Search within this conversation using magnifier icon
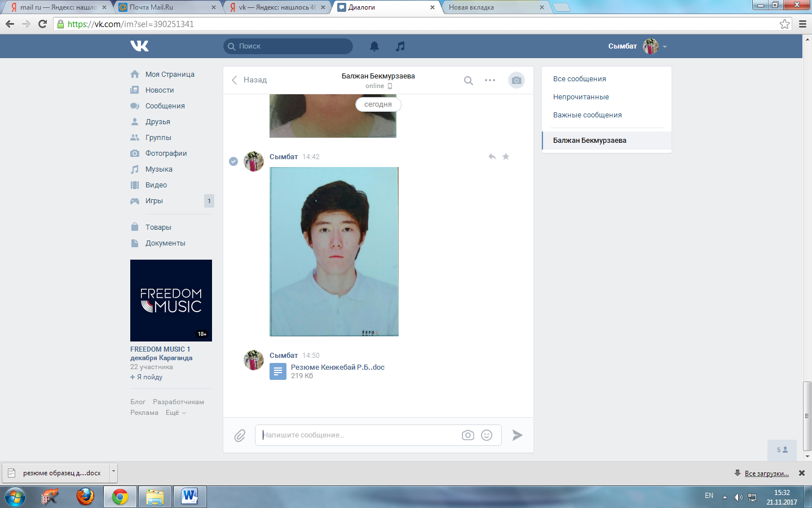This screenshot has height=508, width=812. point(469,80)
